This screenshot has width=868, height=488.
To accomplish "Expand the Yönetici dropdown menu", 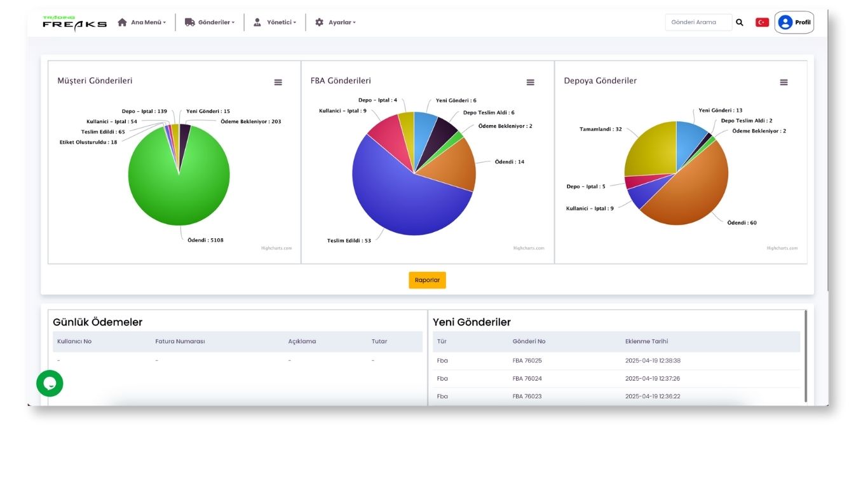I will click(x=275, y=22).
